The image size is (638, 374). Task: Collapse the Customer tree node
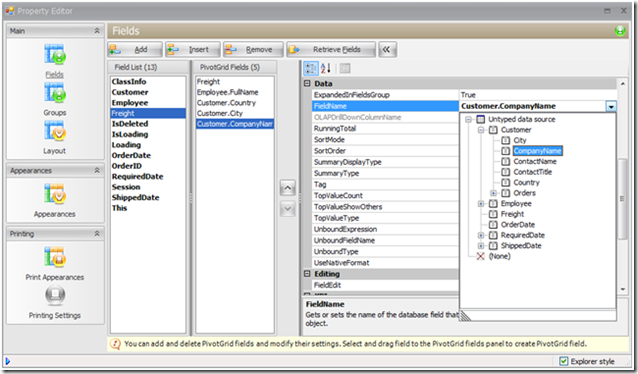point(481,130)
